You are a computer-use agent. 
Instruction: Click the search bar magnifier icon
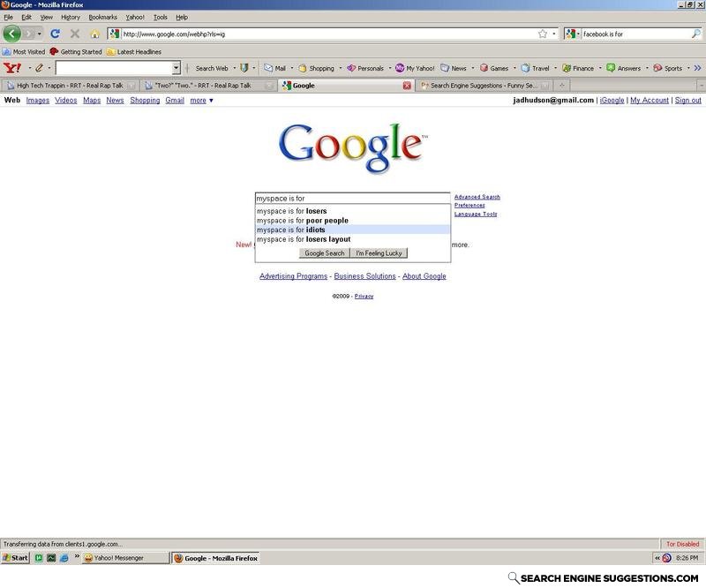695,34
